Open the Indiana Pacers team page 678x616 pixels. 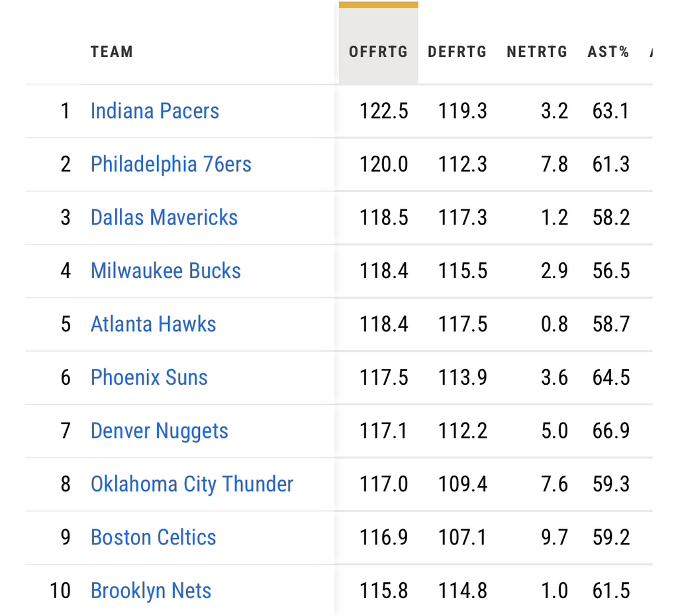(x=154, y=111)
